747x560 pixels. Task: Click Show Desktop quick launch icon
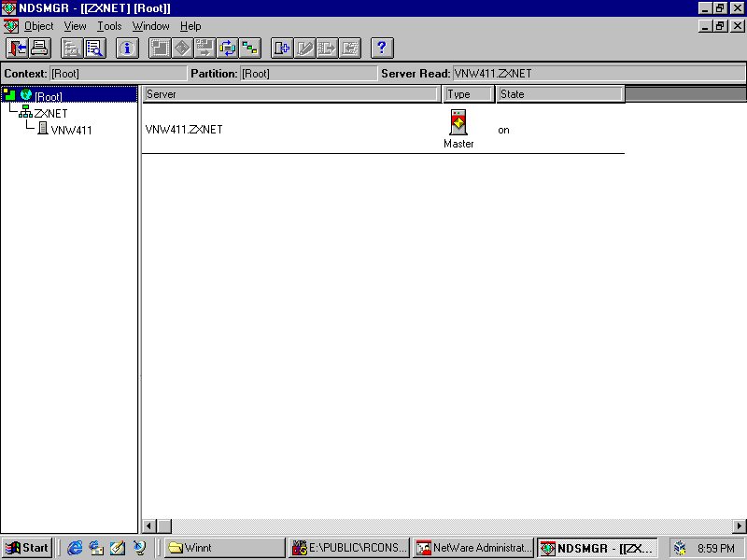[118, 548]
